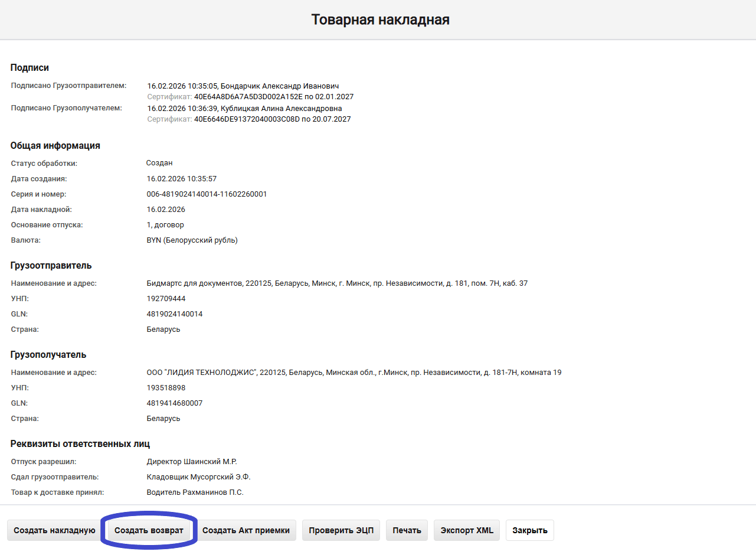Print the document via Печать
The height and width of the screenshot is (558, 756).
tap(407, 530)
